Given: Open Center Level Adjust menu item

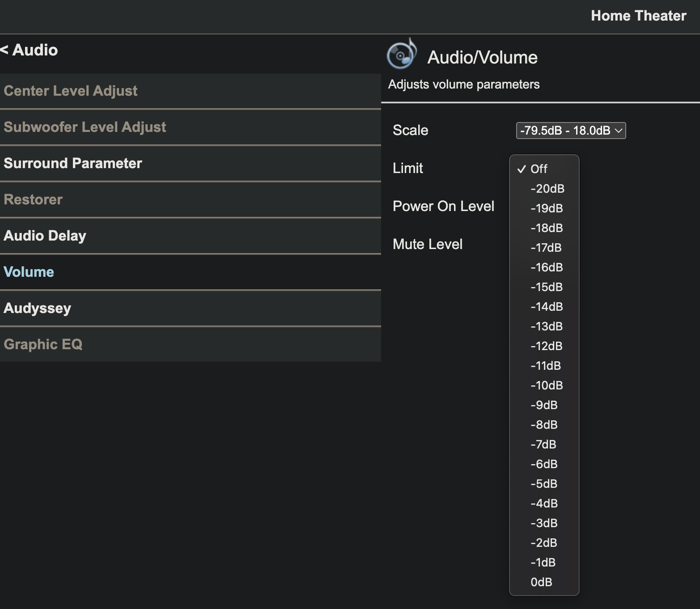Looking at the screenshot, I should point(71,91).
